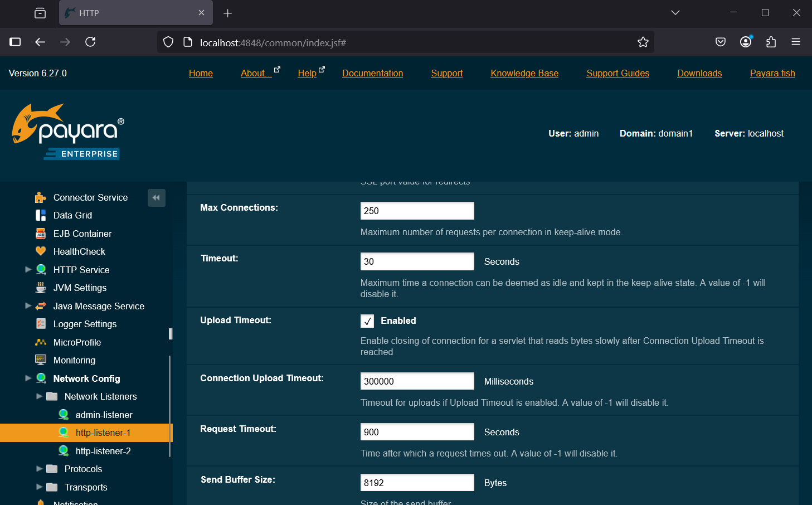Click the Send Buffer Size field
812x505 pixels.
click(417, 483)
